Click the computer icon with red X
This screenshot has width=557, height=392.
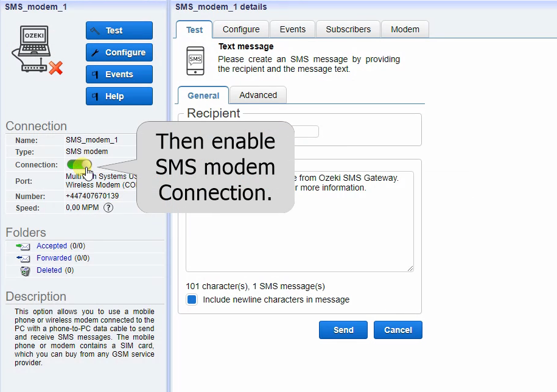[x=38, y=49]
